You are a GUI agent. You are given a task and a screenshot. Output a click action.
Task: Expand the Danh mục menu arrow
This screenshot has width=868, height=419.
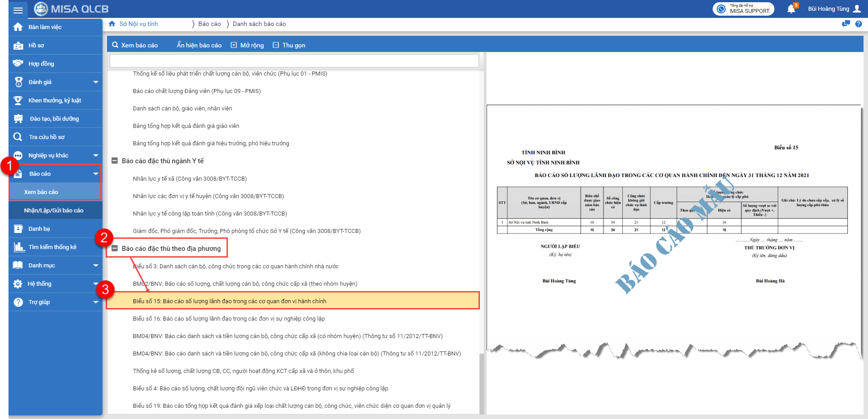coord(95,266)
